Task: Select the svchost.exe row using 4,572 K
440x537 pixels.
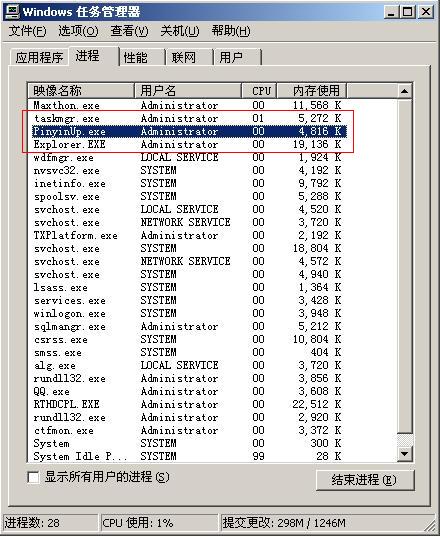Action: [x=187, y=261]
